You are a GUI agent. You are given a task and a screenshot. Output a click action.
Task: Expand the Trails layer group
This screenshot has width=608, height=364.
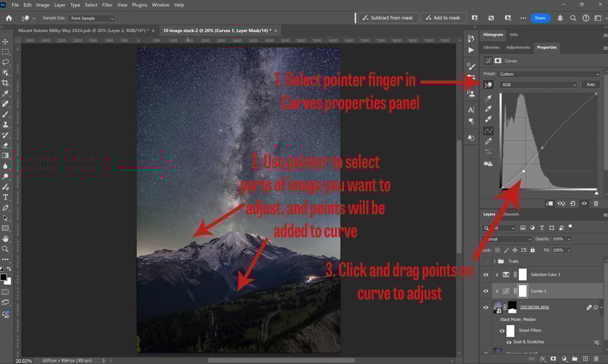coord(495,261)
